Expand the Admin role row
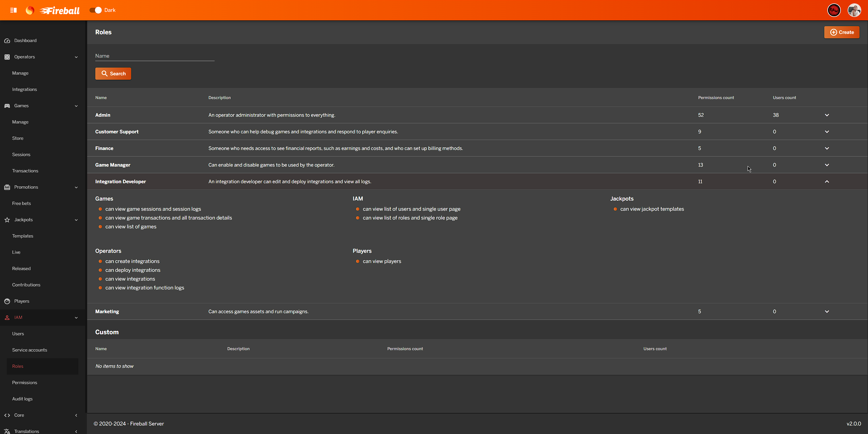868x434 pixels. click(827, 115)
